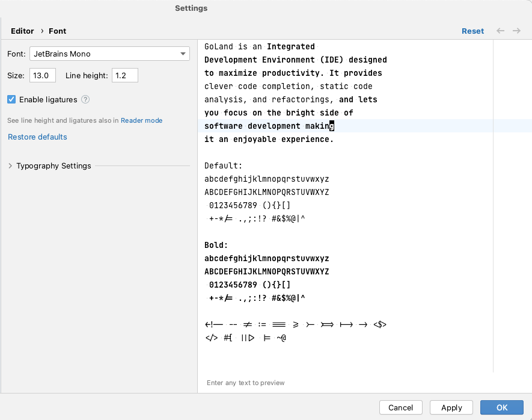Toggle the Enable ligatures checkbox

pyautogui.click(x=11, y=99)
